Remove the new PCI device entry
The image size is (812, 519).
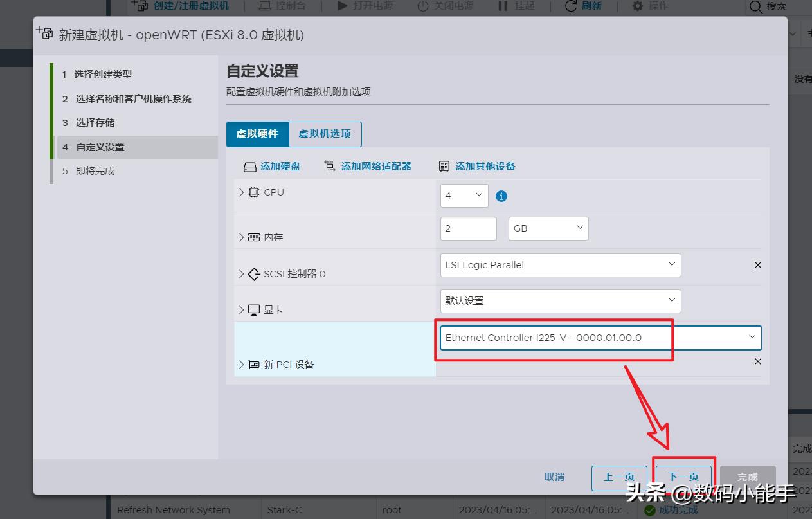[757, 361]
